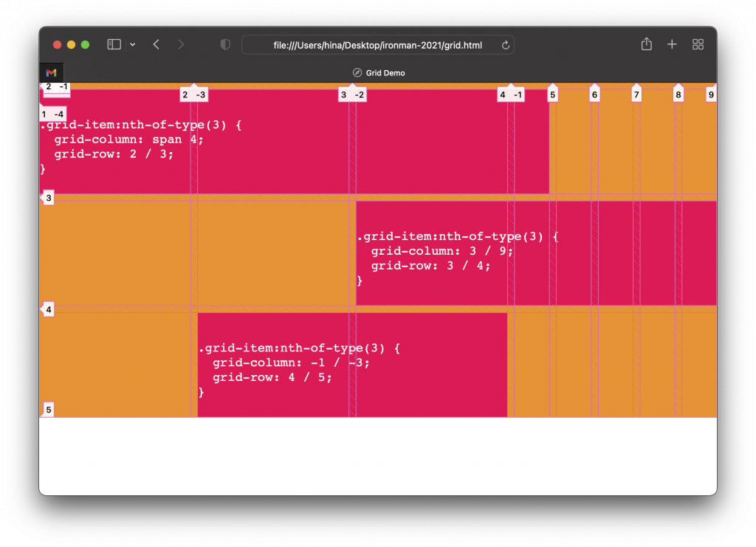Viewport: 756px width, 547px height.
Task: Click the 'grid-column: -1 / -3;' code line
Action: (x=291, y=362)
